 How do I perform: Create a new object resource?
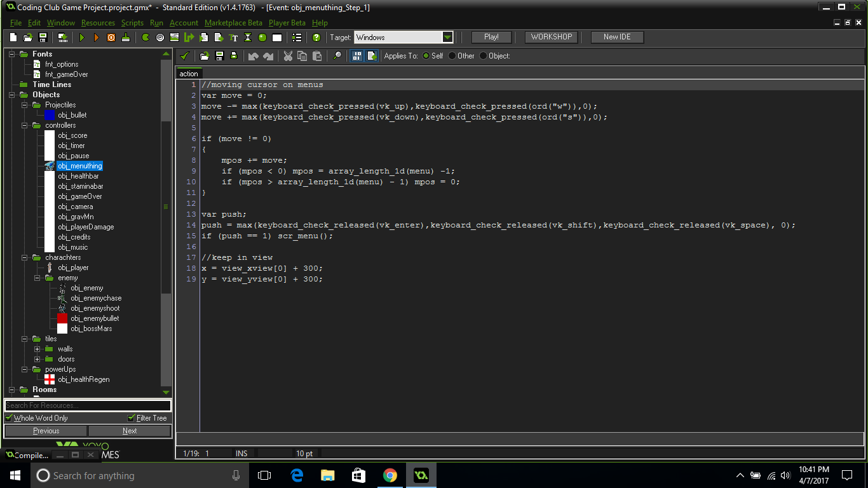point(262,37)
